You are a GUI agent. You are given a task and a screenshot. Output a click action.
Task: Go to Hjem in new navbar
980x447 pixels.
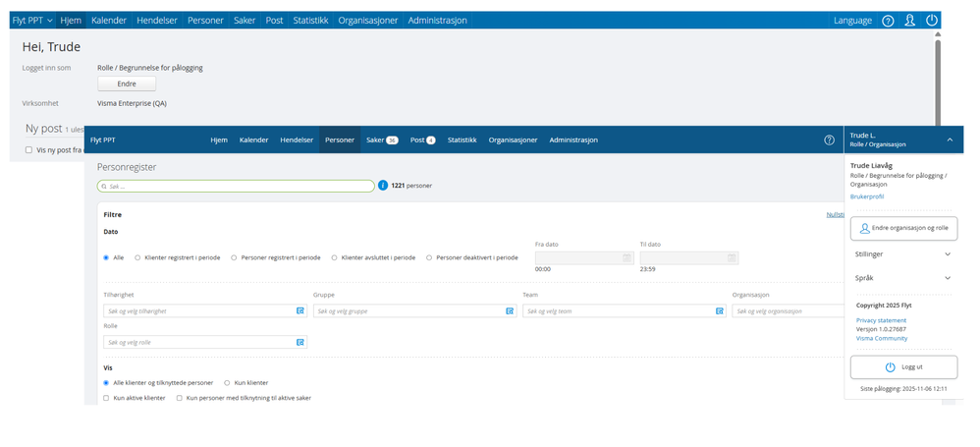click(219, 140)
